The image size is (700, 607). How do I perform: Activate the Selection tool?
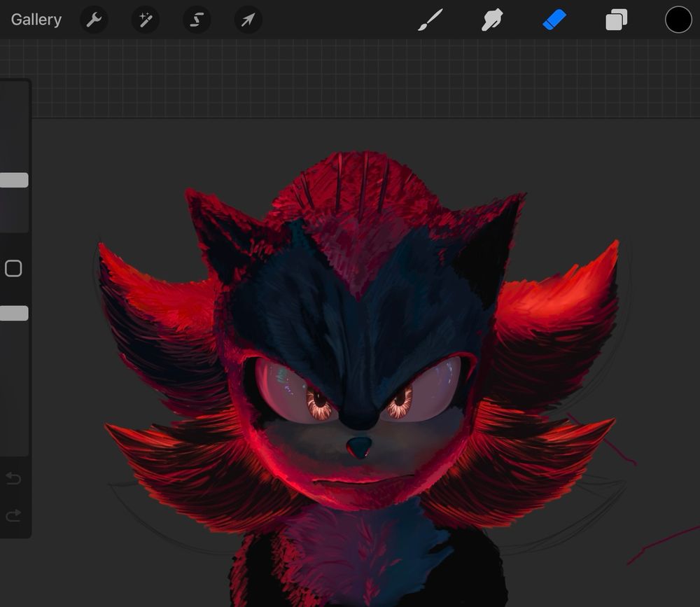197,20
